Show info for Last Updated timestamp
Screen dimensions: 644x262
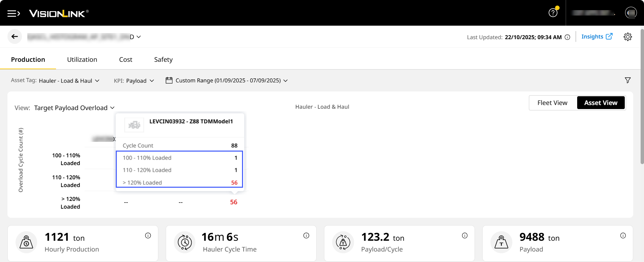pyautogui.click(x=567, y=37)
